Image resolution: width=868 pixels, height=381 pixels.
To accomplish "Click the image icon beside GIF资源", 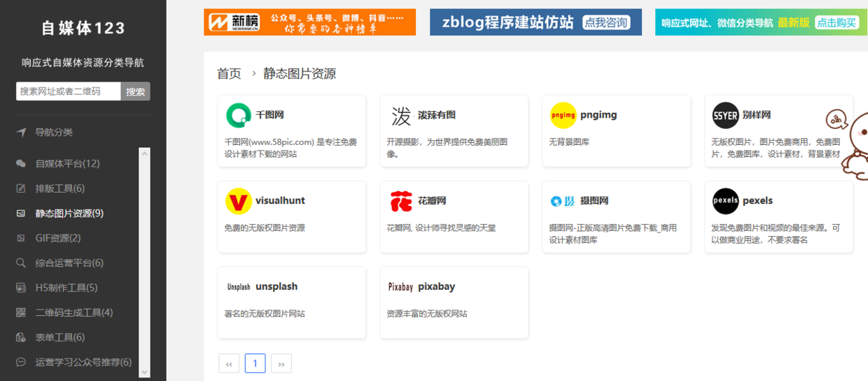I will pyautogui.click(x=21, y=238).
